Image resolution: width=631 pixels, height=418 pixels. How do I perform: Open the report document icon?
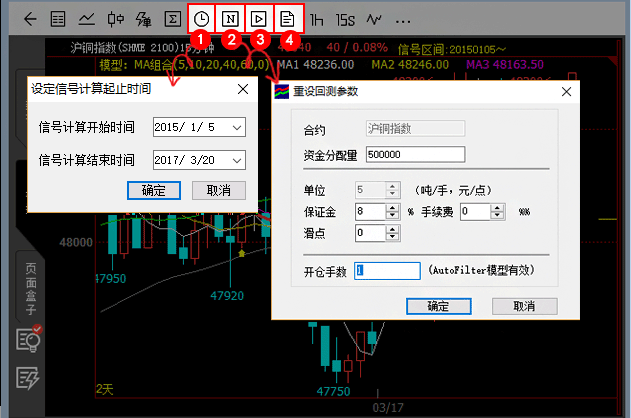coord(289,18)
